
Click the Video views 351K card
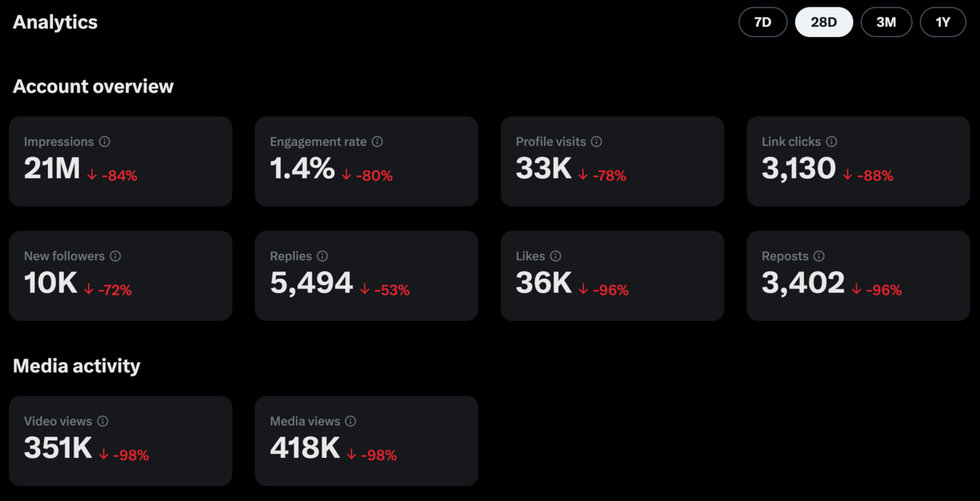[x=121, y=441]
